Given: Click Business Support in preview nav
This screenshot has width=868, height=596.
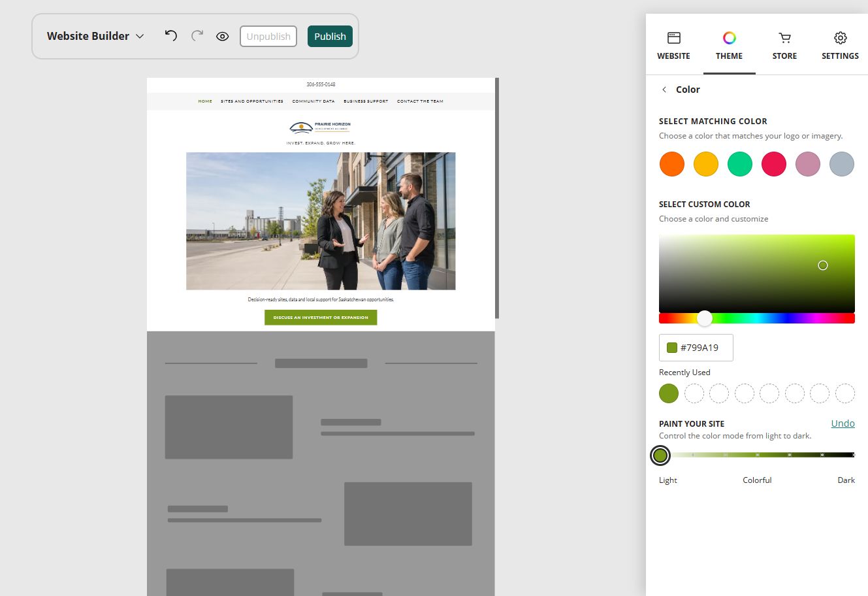Looking at the screenshot, I should pos(366,101).
